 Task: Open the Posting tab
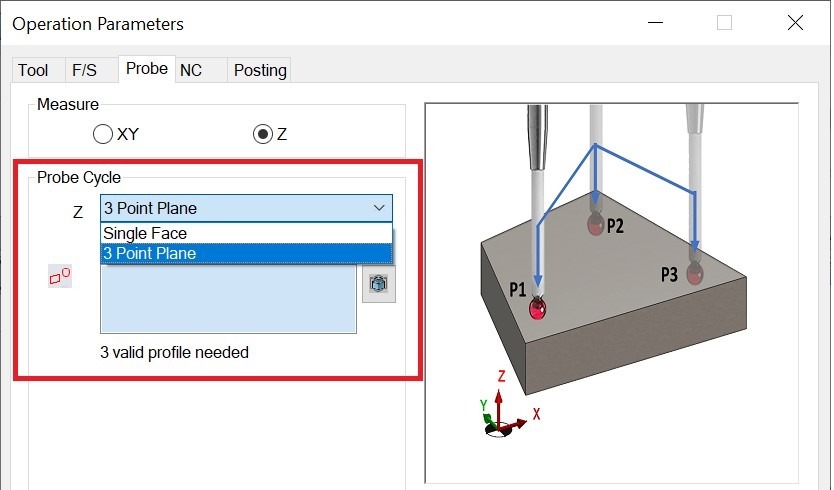point(260,70)
